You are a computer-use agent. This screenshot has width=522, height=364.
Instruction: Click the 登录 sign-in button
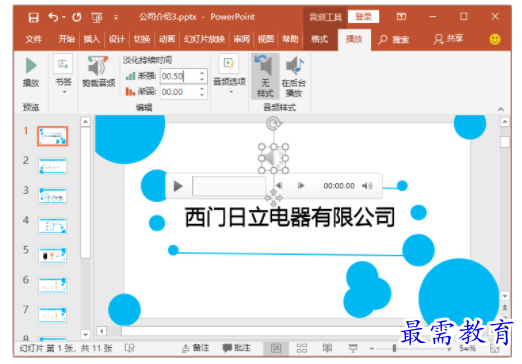(x=363, y=17)
